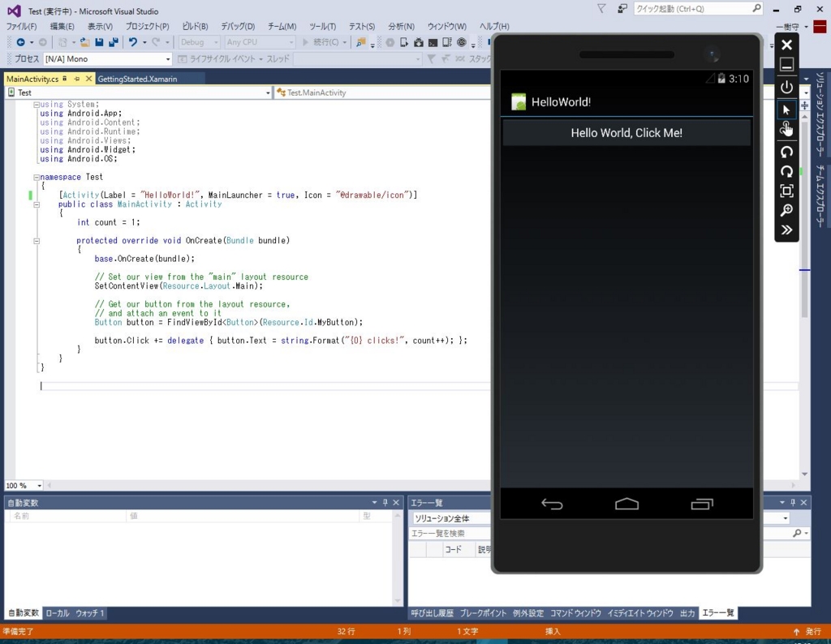The height and width of the screenshot is (644, 831).
Task: Switch to the ローカル tab
Action: [x=58, y=613]
